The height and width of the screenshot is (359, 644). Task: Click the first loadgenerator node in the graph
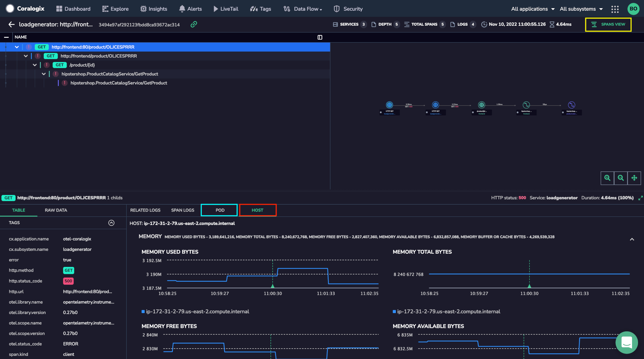389,105
